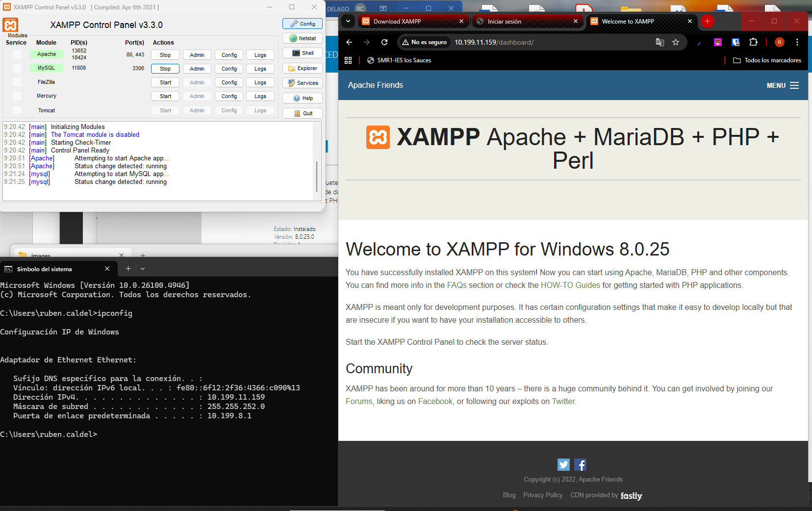
Task: Open the Todos los marcadores folder
Action: 767,60
